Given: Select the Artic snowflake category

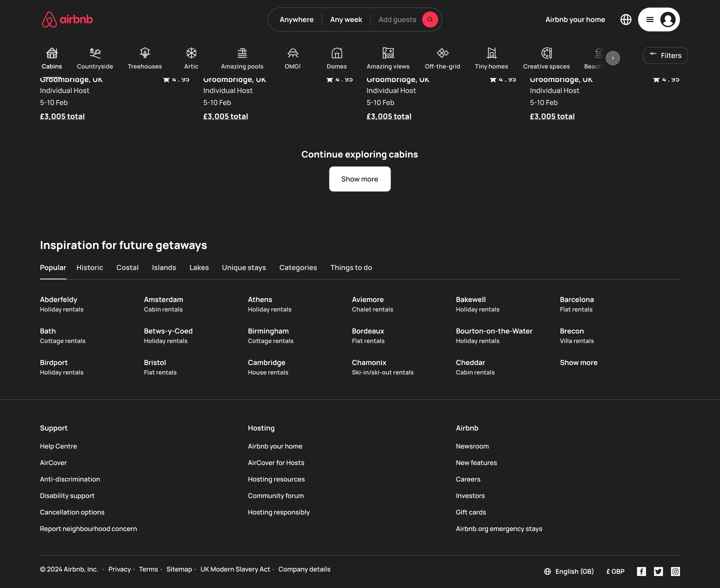Looking at the screenshot, I should (x=191, y=58).
